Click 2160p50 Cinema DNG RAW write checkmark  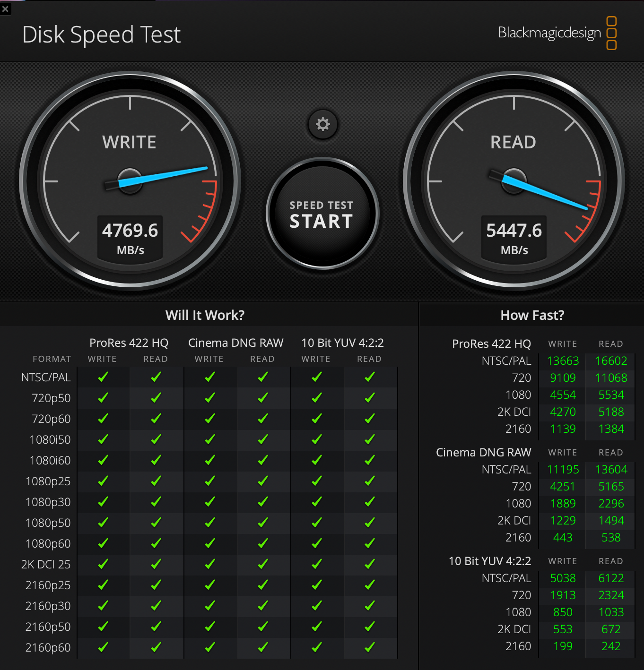tap(209, 626)
